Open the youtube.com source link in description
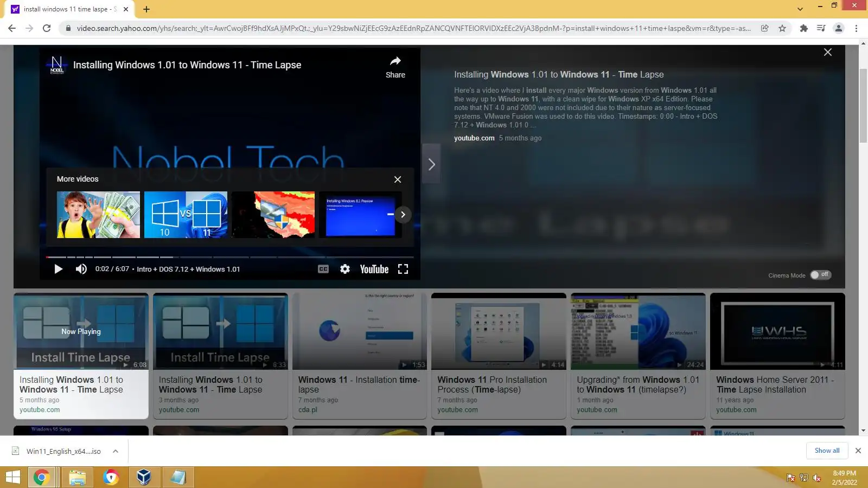Viewport: 868px width, 488px height. (x=474, y=138)
